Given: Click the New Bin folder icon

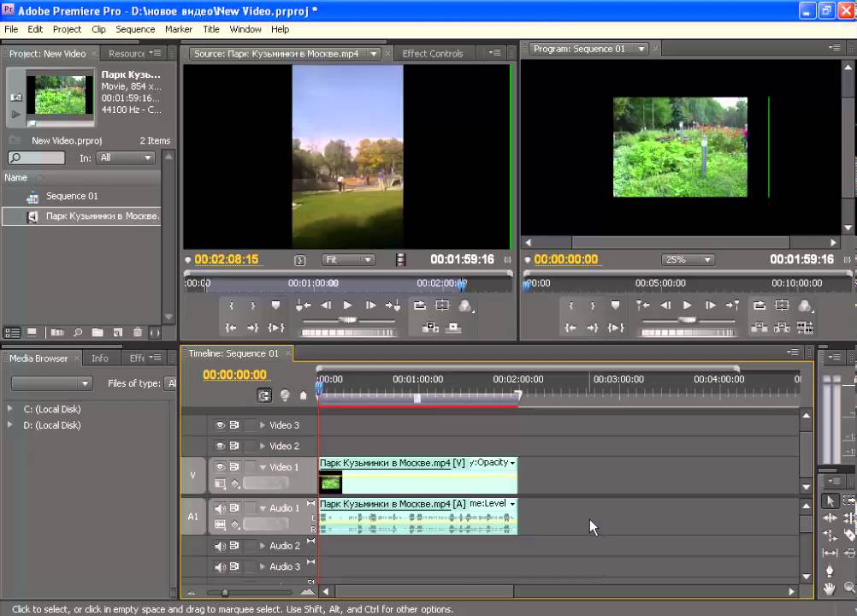Looking at the screenshot, I should click(x=97, y=332).
